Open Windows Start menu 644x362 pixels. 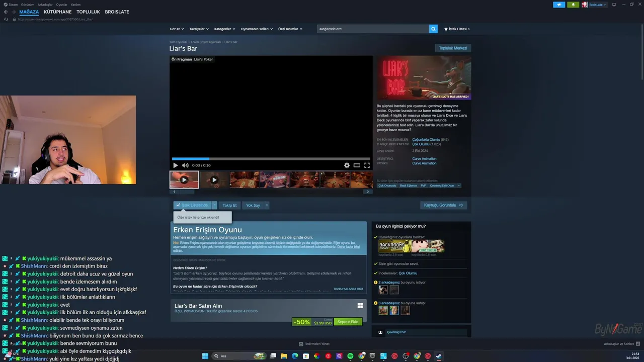205,356
